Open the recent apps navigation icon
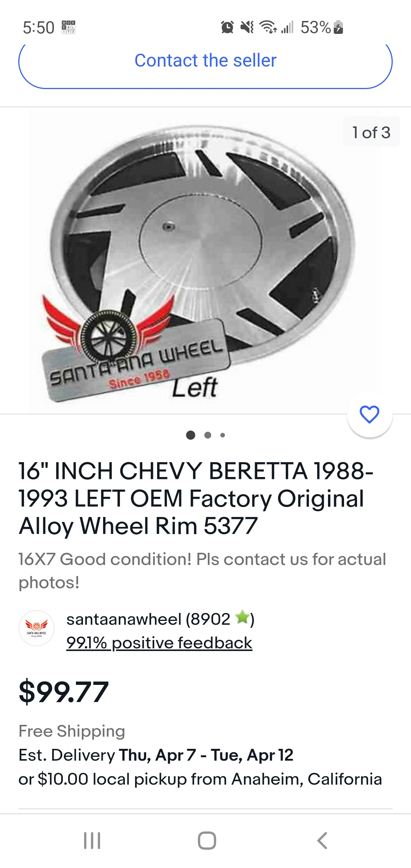The image size is (411, 868). coord(92,841)
